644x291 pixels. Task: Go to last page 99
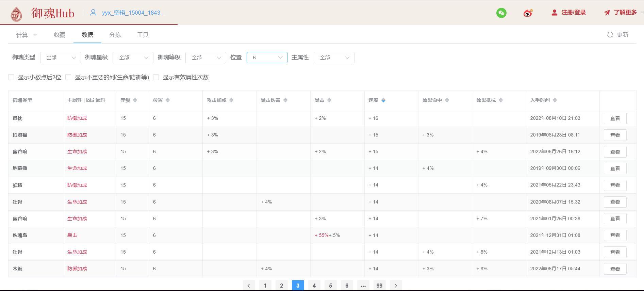[x=379, y=286]
